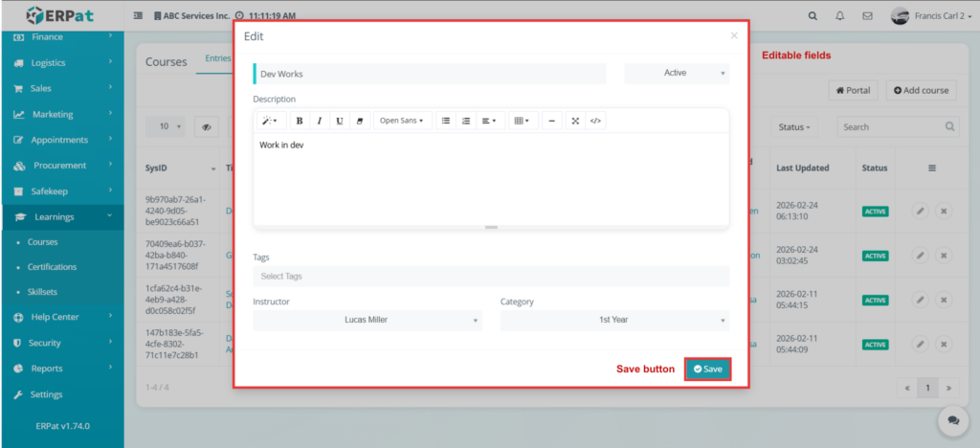Viewport: 980px width, 448px height.
Task: Click the eraser remove-format icon
Action: [360, 121]
